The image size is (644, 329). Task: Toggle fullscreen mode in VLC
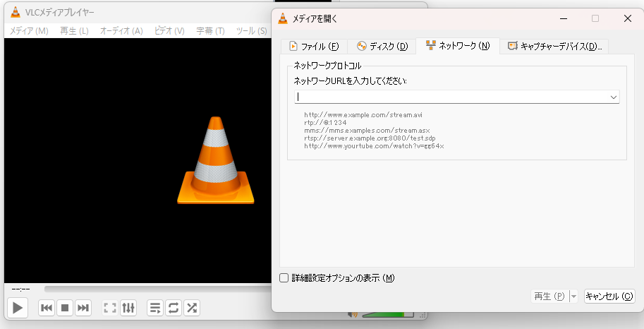110,308
